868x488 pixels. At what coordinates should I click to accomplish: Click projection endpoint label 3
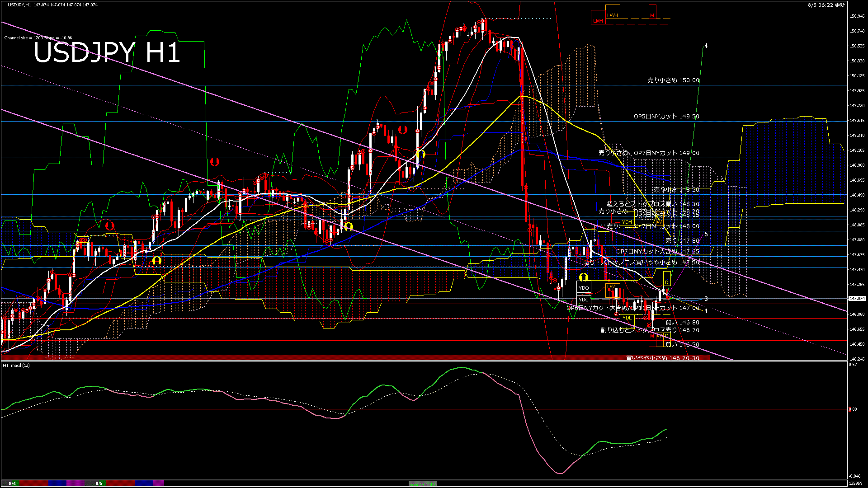pyautogui.click(x=706, y=299)
